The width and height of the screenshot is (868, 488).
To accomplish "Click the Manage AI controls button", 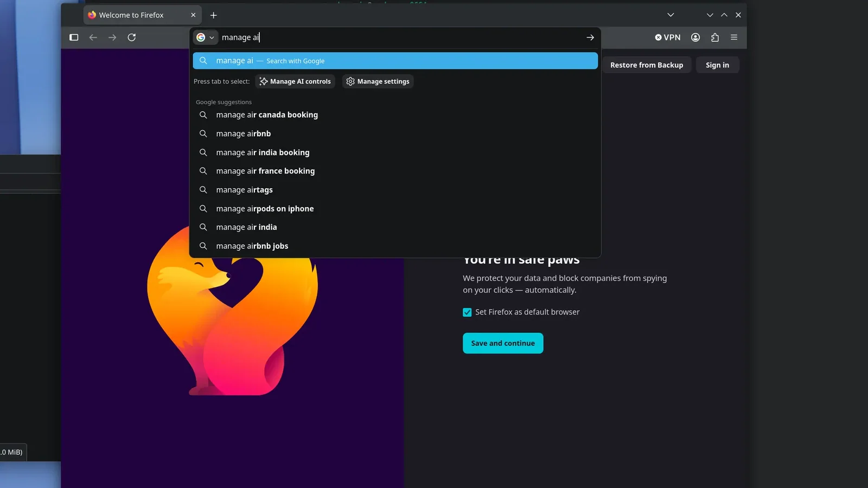I will 295,81.
